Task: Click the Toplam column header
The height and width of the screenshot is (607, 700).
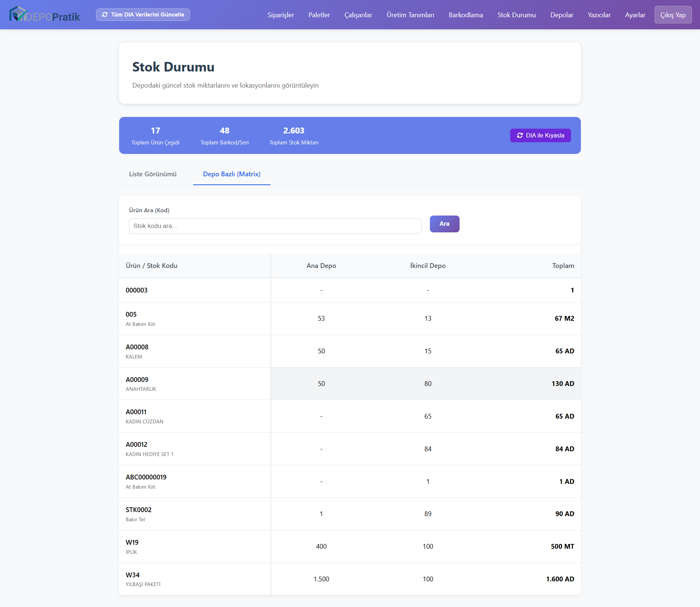Action: click(x=563, y=266)
